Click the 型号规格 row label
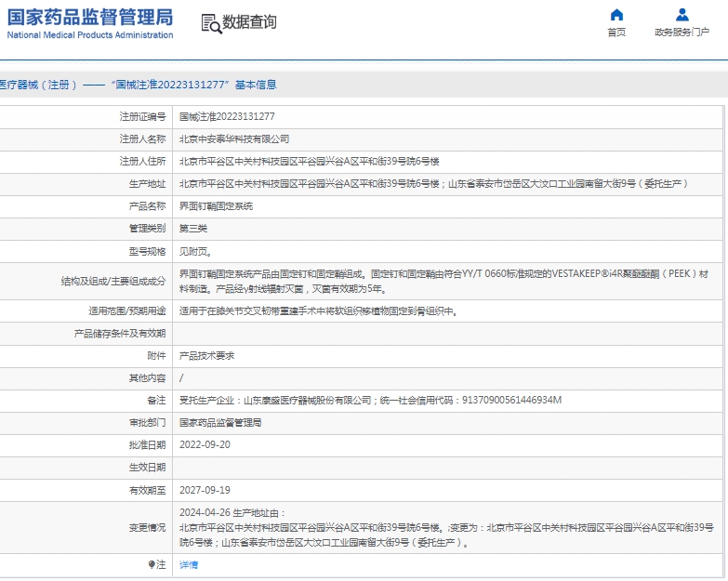This screenshot has width=728, height=581. click(x=147, y=252)
